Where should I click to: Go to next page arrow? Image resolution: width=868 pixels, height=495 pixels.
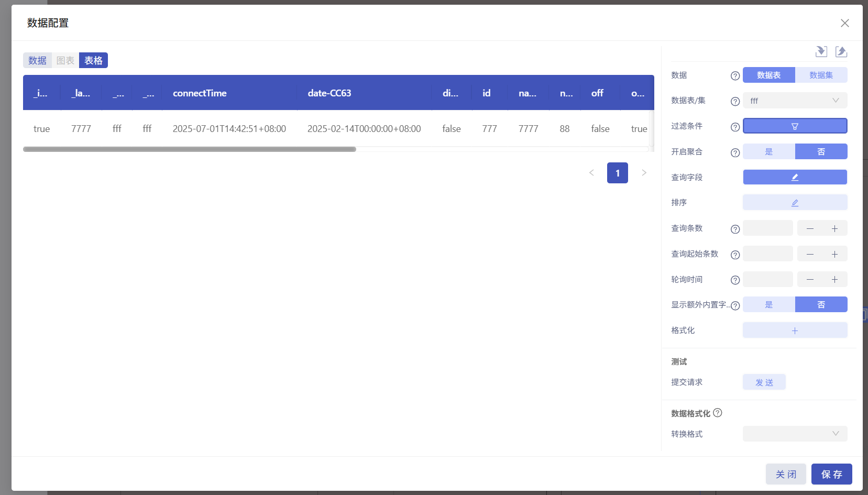click(x=644, y=173)
